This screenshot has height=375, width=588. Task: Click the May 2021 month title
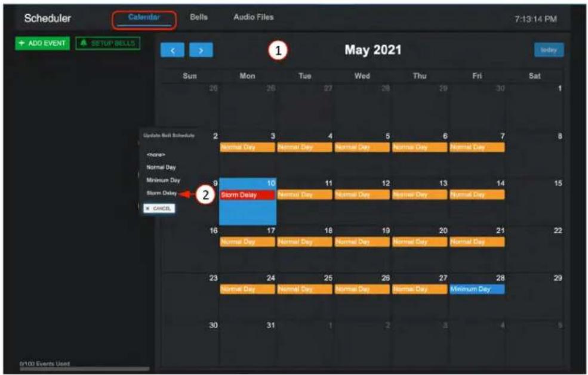pos(373,50)
